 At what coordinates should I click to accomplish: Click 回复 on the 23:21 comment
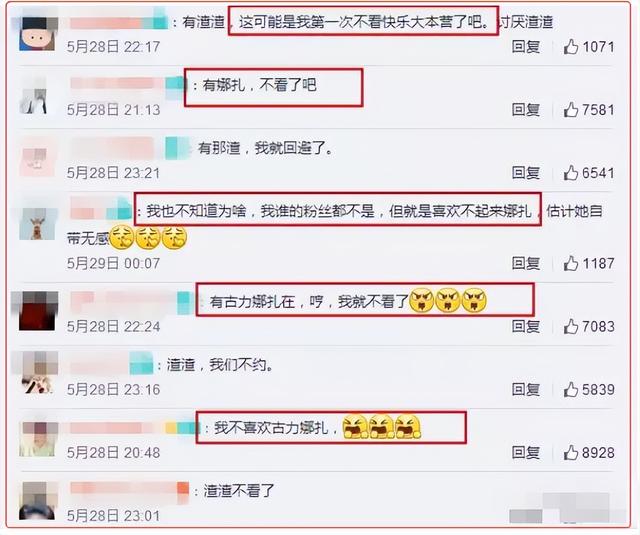(526, 173)
